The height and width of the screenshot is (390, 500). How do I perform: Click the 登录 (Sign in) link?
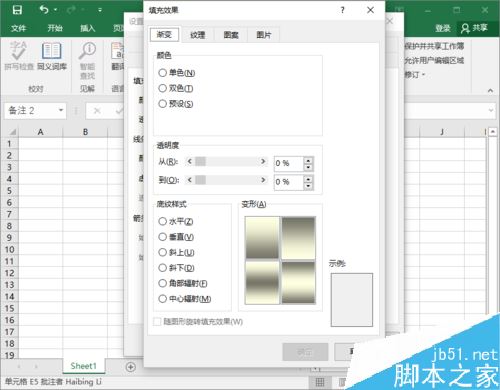coord(443,28)
